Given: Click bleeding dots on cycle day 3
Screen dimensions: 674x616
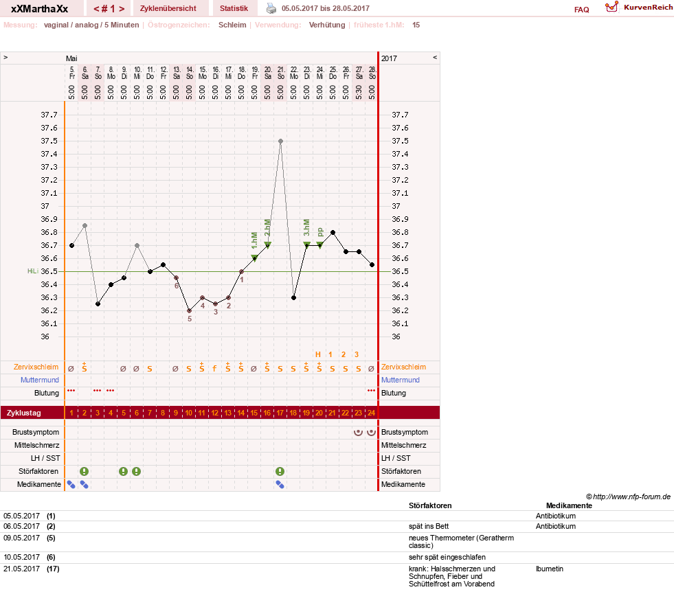Looking at the screenshot, I should [x=98, y=391].
